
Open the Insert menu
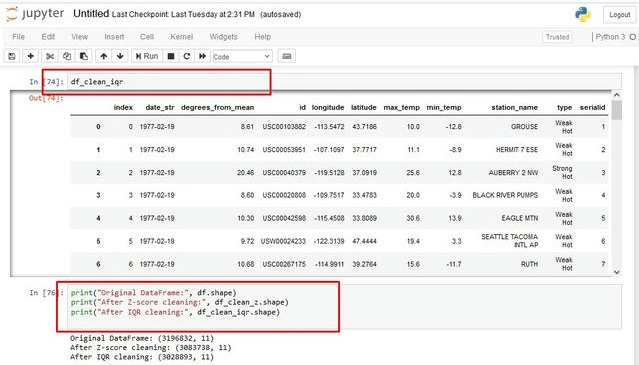point(114,37)
